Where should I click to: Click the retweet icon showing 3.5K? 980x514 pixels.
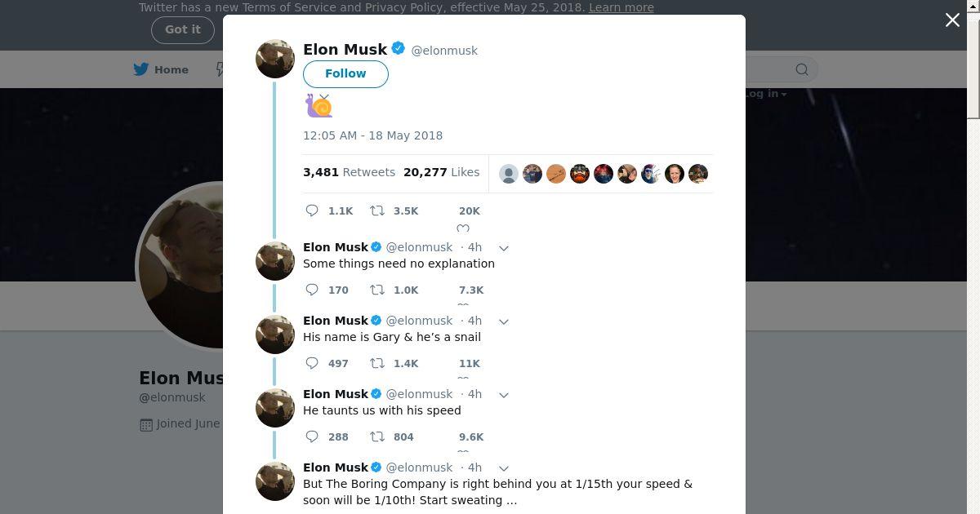377,210
